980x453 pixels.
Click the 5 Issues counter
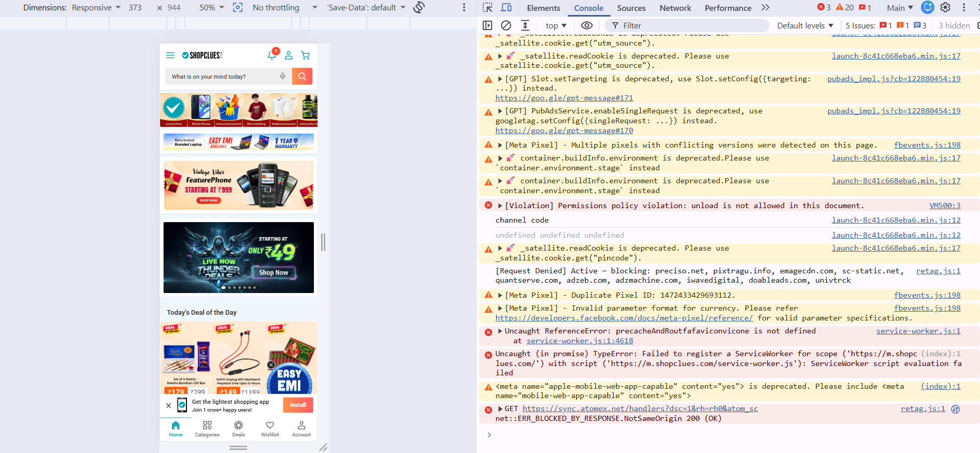click(886, 25)
